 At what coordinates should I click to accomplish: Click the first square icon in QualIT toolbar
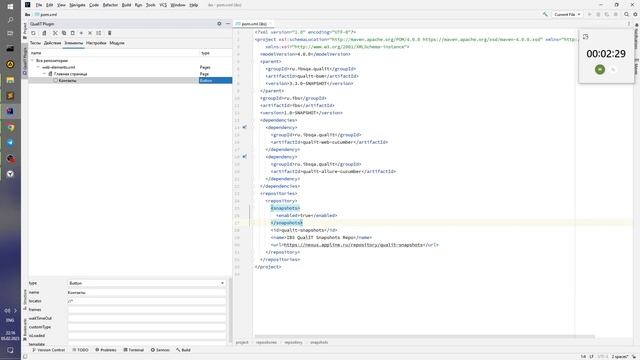tap(33, 33)
